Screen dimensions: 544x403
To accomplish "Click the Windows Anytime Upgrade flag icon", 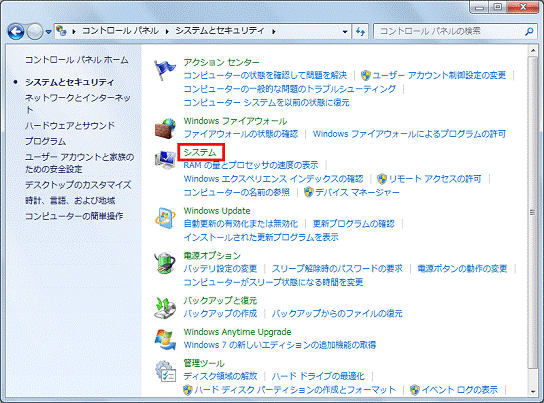I will click(165, 339).
